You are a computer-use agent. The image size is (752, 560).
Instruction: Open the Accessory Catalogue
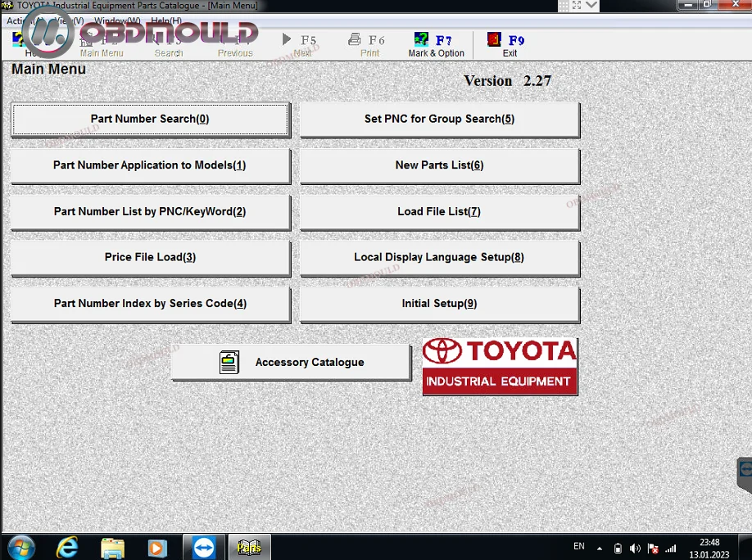pos(291,363)
